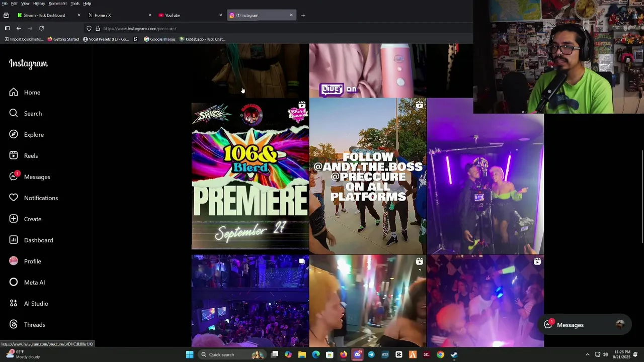The image size is (644, 362).
Task: Click the volume speaker tray icon
Action: [605, 354]
